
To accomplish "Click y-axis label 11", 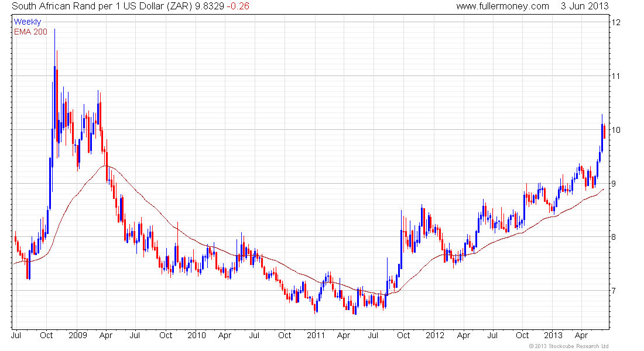I will (x=616, y=76).
